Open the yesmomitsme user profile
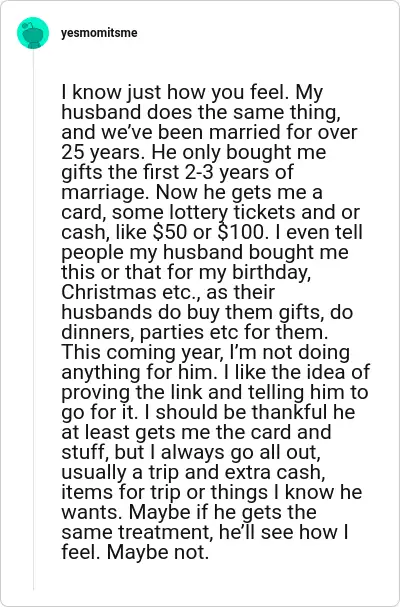This screenshot has height=607, width=400. click(99, 33)
